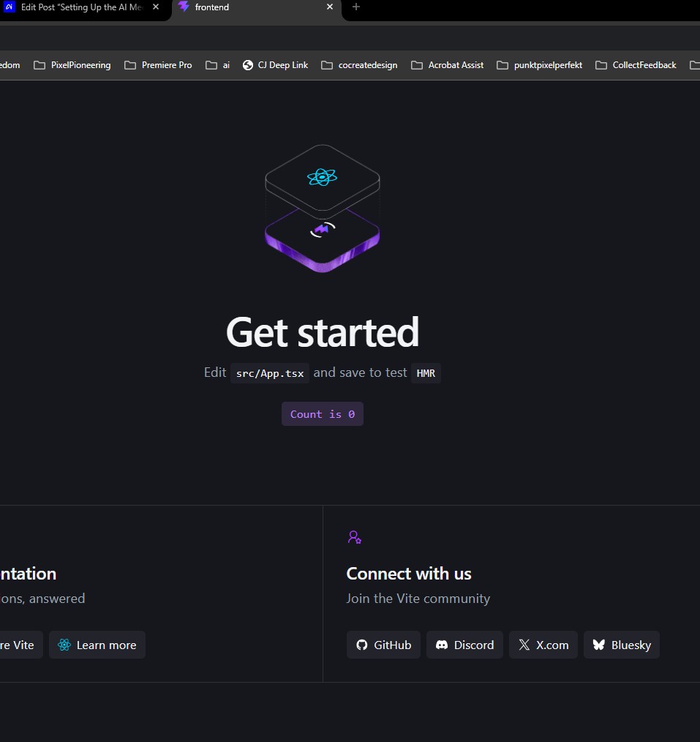Open the Discord community link
Screen dimensions: 700x742
coord(464,645)
